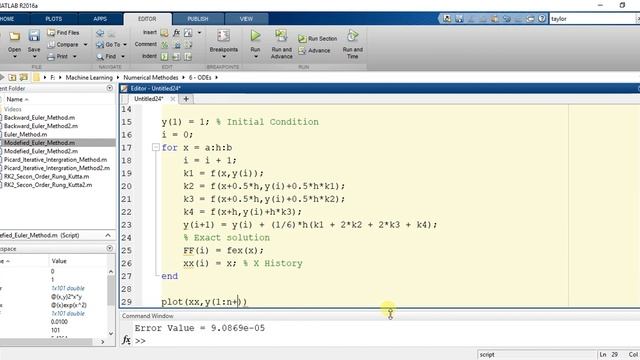The height and width of the screenshot is (360, 640).
Task: Click the Breakpoints icon
Action: click(x=223, y=36)
